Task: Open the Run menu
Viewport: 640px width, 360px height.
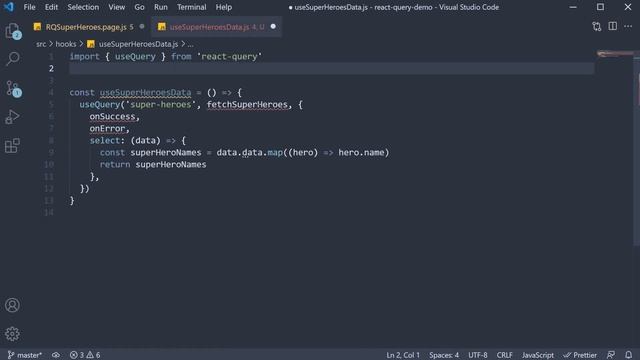Action: pos(161,7)
